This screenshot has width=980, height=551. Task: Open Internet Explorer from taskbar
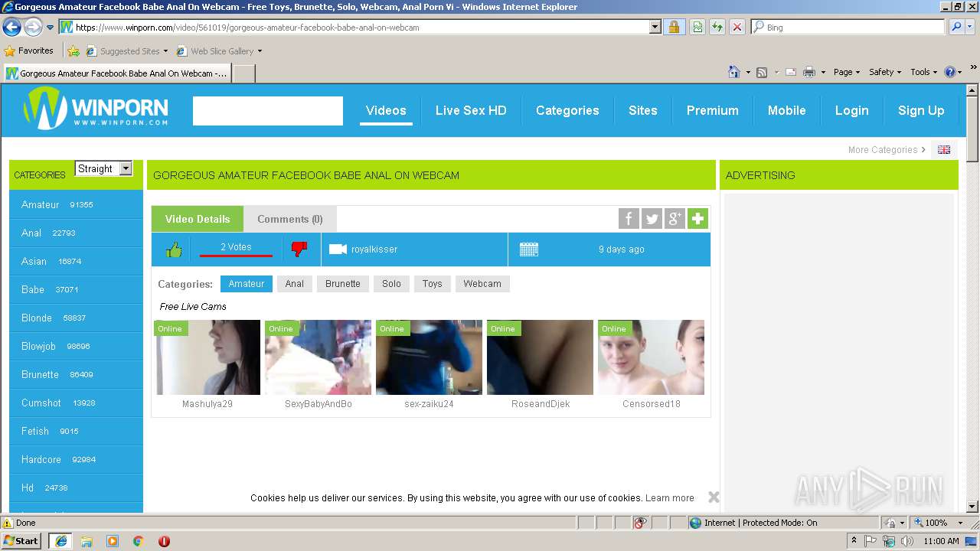pyautogui.click(x=61, y=541)
